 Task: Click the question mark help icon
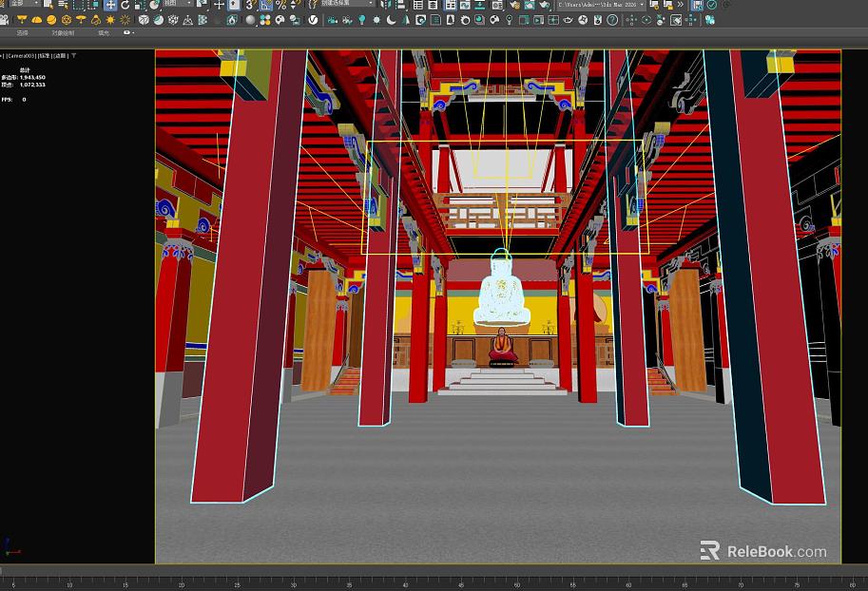[612, 20]
